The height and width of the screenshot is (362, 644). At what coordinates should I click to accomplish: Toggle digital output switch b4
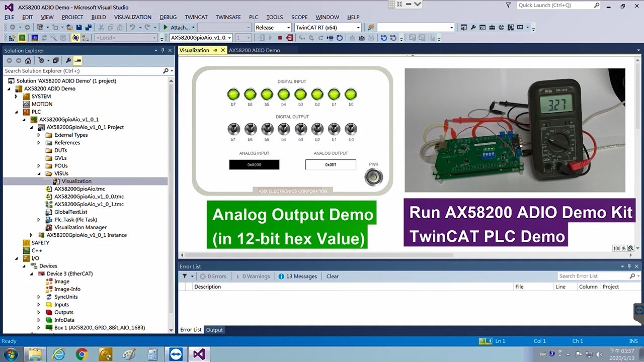click(284, 129)
